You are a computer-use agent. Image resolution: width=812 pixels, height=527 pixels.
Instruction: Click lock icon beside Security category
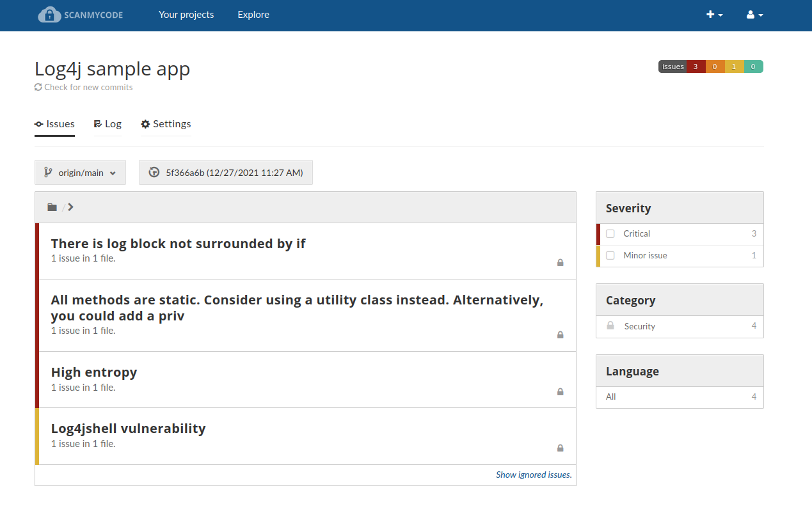(x=610, y=326)
